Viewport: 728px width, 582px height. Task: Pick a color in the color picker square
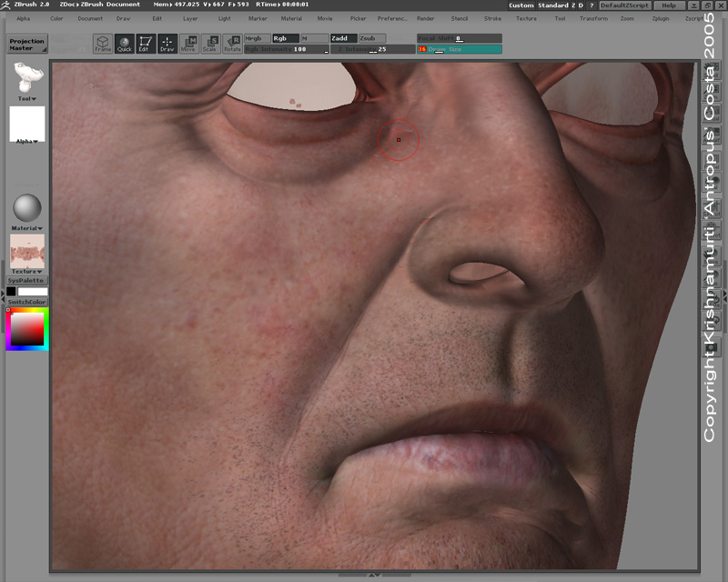pos(27,329)
